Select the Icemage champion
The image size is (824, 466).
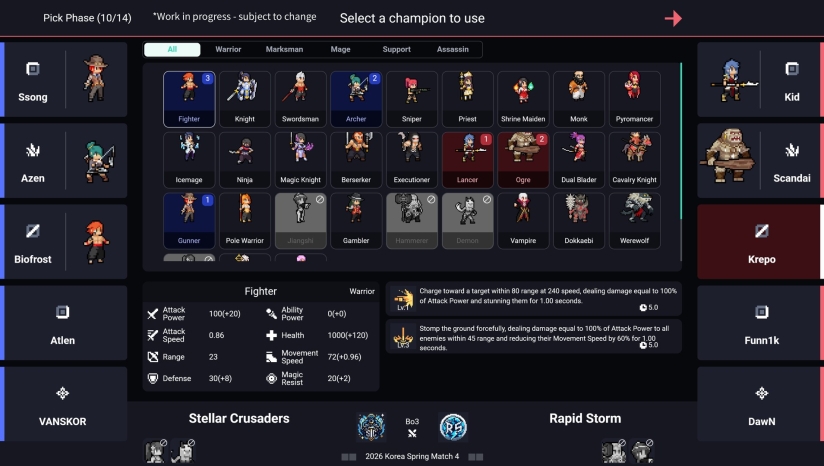pos(189,160)
